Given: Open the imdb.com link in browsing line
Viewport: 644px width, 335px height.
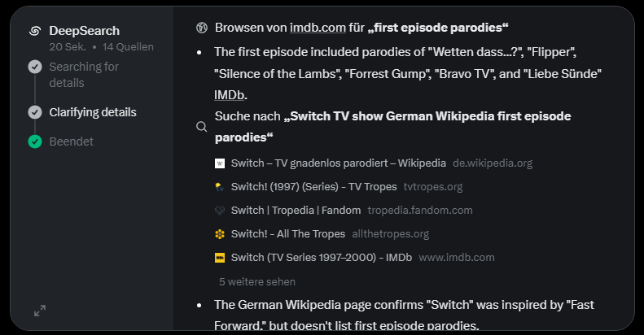Looking at the screenshot, I should [x=318, y=28].
